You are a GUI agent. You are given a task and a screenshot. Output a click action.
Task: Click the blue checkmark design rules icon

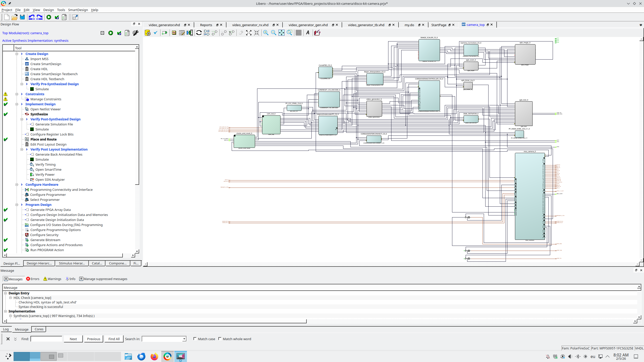point(155,33)
